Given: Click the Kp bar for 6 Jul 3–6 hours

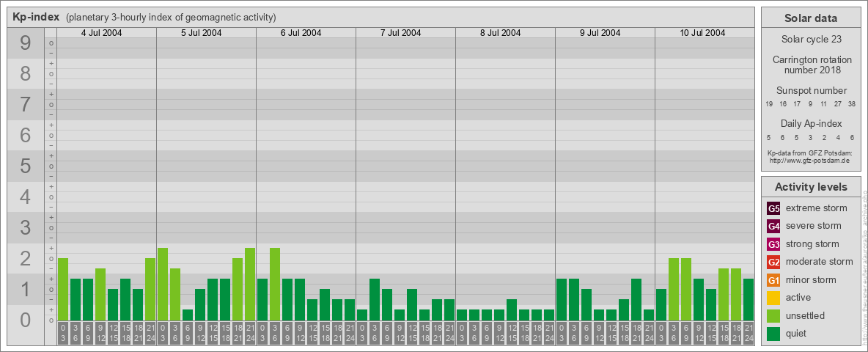Looking at the screenshot, I should click(275, 284).
